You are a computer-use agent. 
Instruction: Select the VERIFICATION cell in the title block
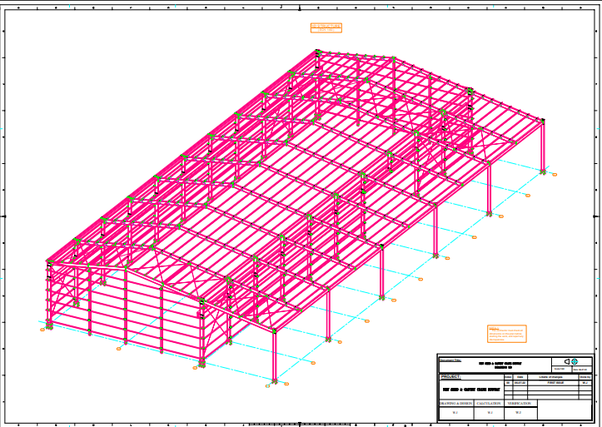(521, 402)
